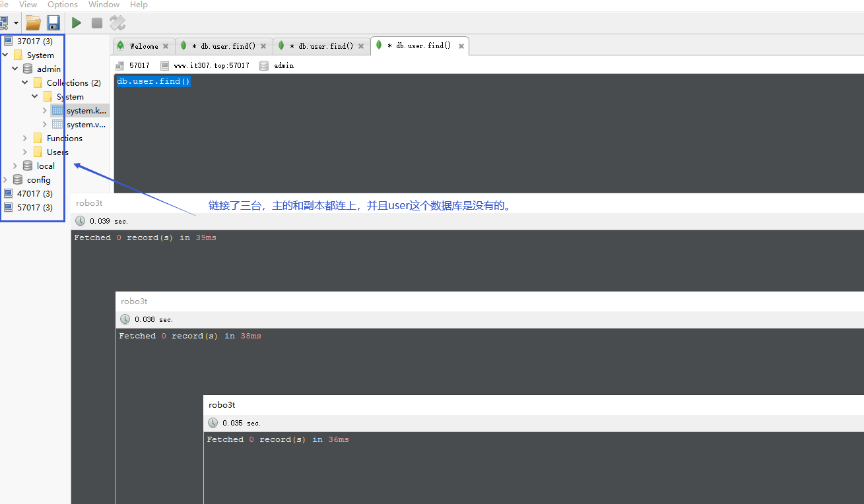
Task: Collapse the System folder under 37017
Action: coord(5,55)
